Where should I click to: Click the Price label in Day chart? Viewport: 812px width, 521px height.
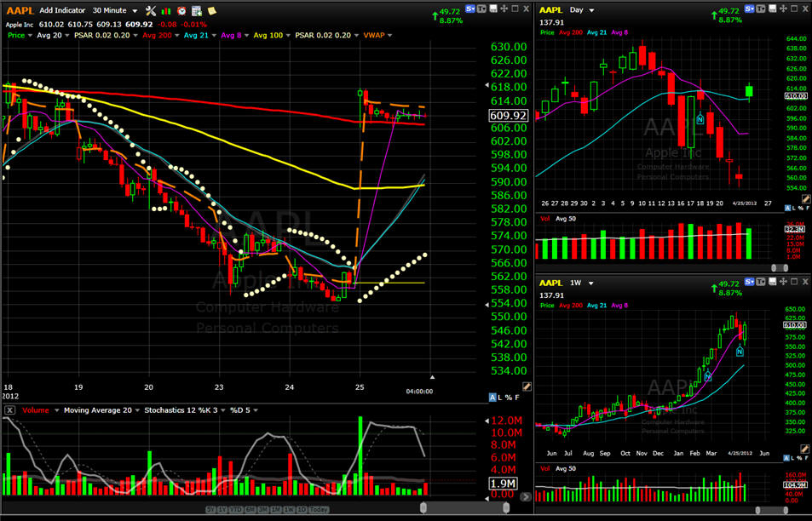(547, 32)
